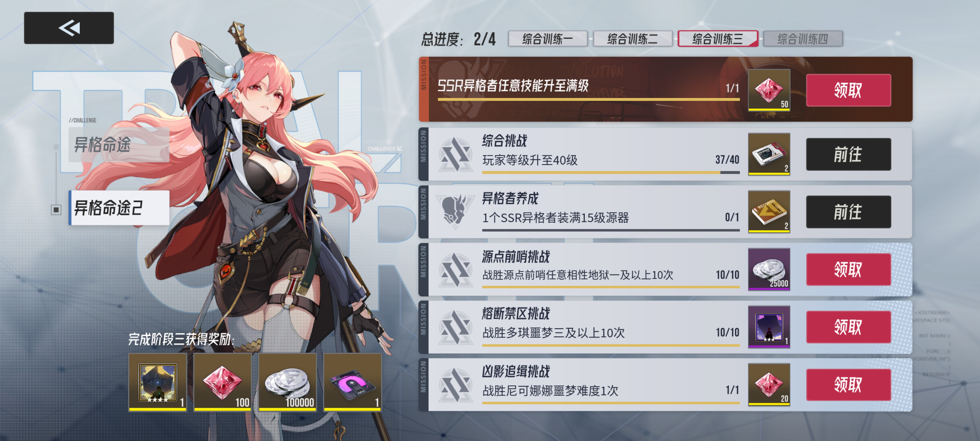Tap the storage card reward icon

click(x=769, y=154)
